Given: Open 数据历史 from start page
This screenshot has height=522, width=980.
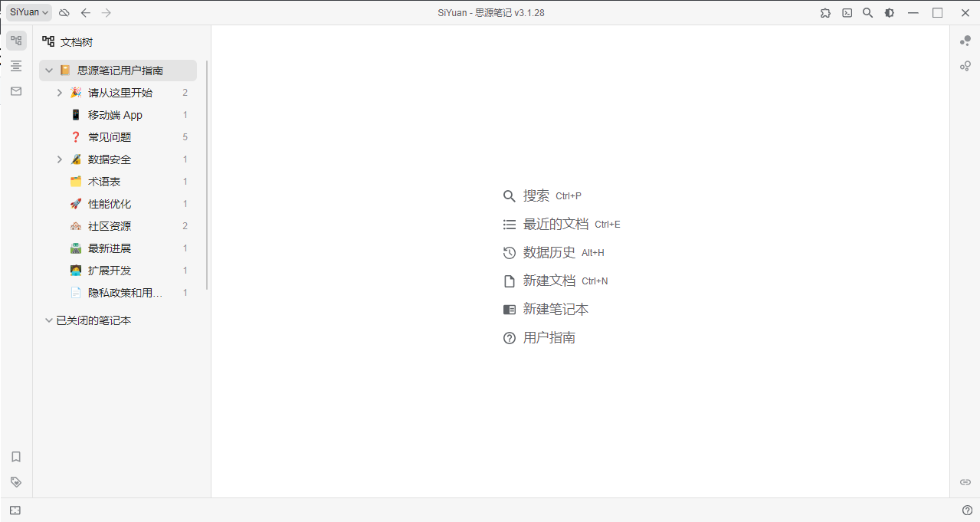Looking at the screenshot, I should tap(553, 252).
